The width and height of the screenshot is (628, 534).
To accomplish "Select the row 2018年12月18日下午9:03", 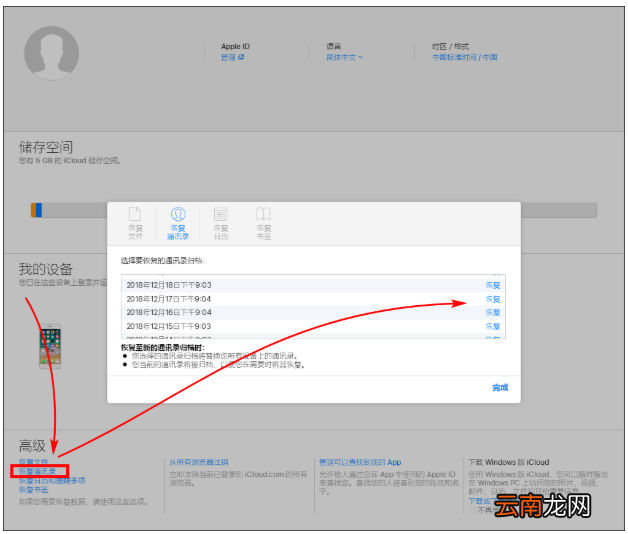I will pos(313,285).
